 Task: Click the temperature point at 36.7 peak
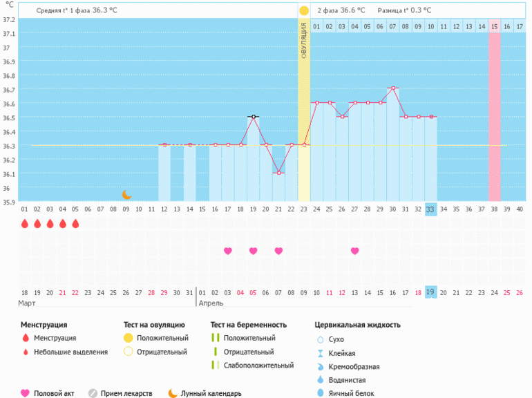click(392, 88)
